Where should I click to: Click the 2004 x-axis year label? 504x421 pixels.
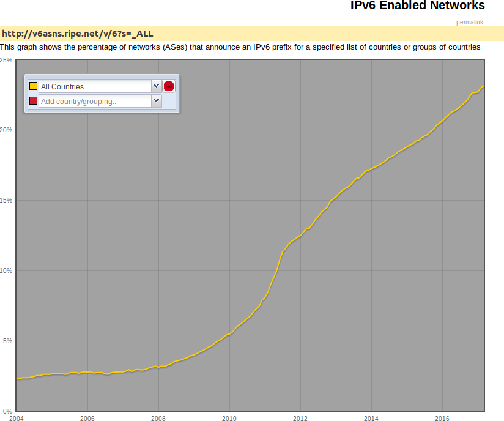(17, 418)
